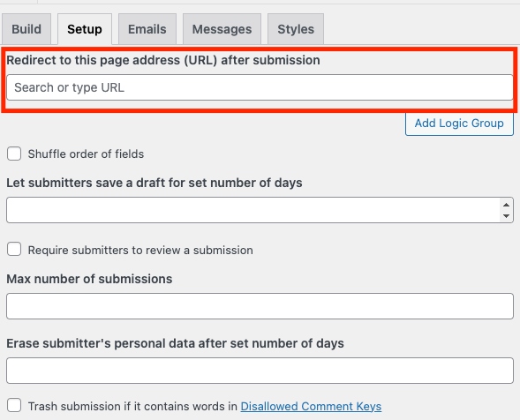This screenshot has width=520, height=420.
Task: Click the Add Logic Group button
Action: click(x=459, y=124)
